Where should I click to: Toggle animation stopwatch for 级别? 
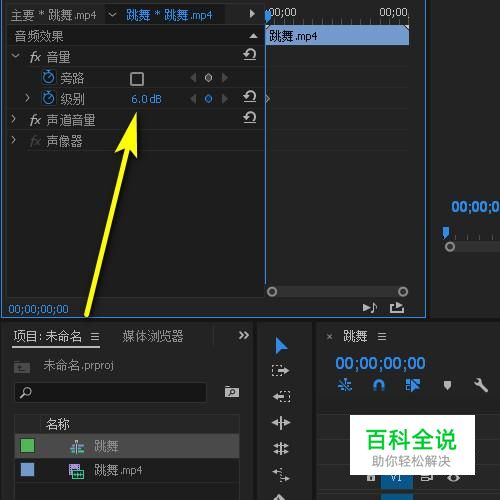pyautogui.click(x=49, y=98)
